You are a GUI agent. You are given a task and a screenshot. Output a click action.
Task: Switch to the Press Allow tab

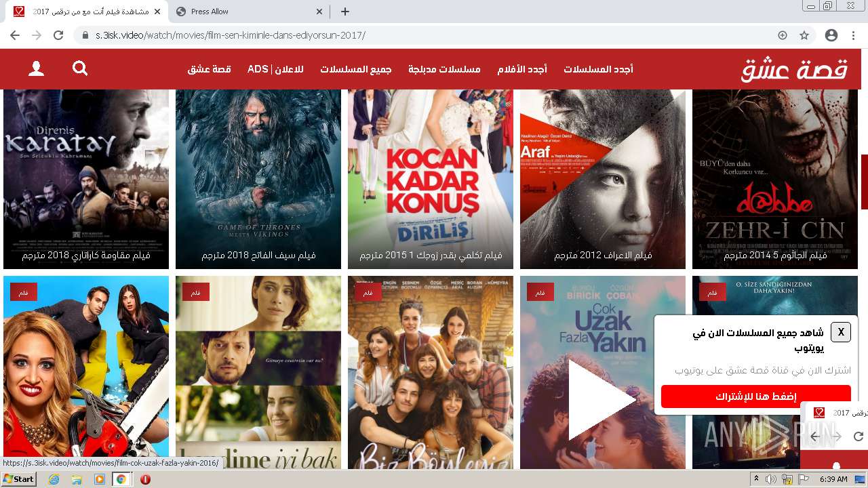pos(248,12)
